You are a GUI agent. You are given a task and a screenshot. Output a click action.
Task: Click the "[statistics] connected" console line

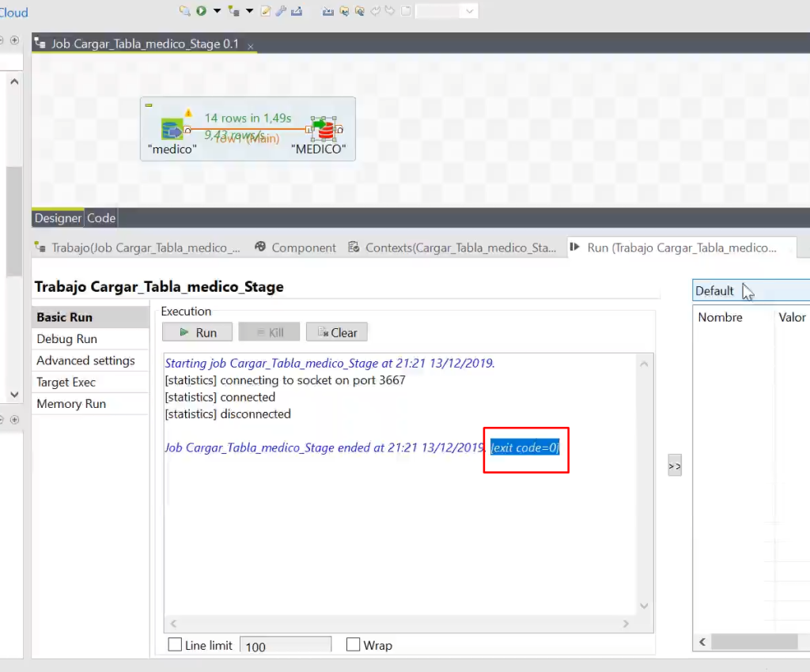(x=220, y=397)
